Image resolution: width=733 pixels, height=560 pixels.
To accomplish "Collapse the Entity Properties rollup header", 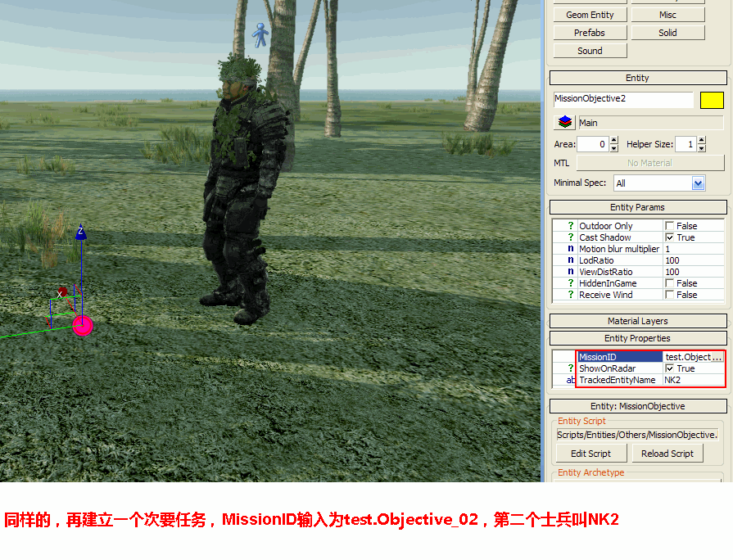I will point(638,338).
